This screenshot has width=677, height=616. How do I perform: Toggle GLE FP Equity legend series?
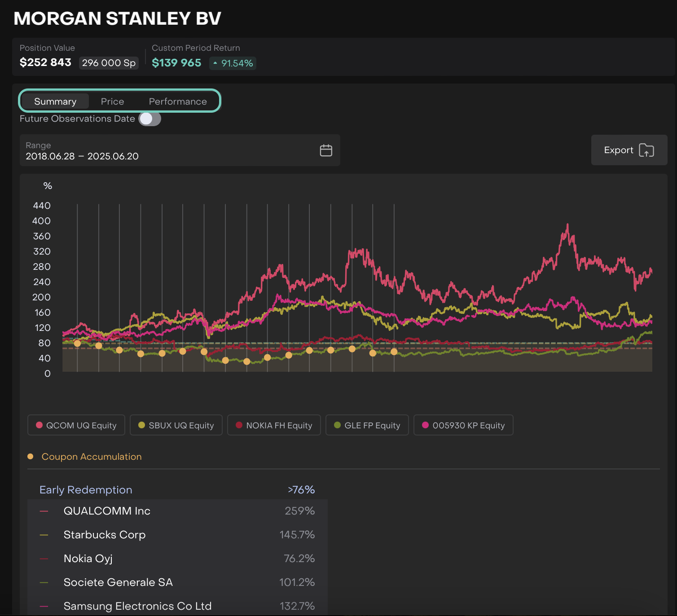pos(367,425)
